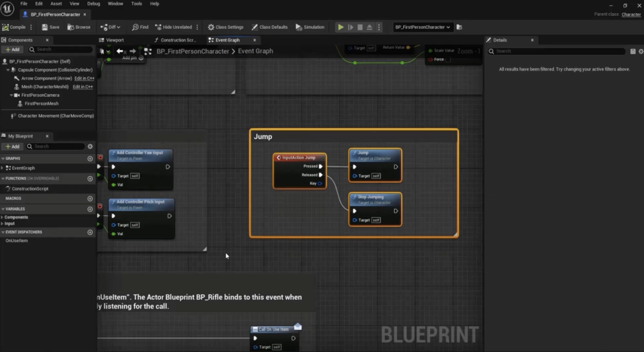644x352 pixels.
Task: Start Simulation mode
Action: pyautogui.click(x=310, y=27)
